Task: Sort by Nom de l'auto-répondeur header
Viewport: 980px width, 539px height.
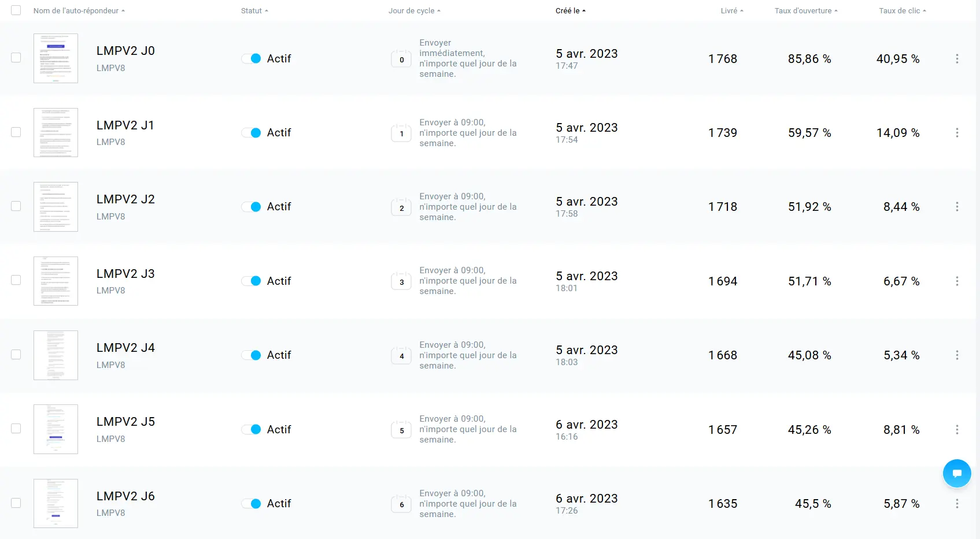Action: [x=79, y=11]
